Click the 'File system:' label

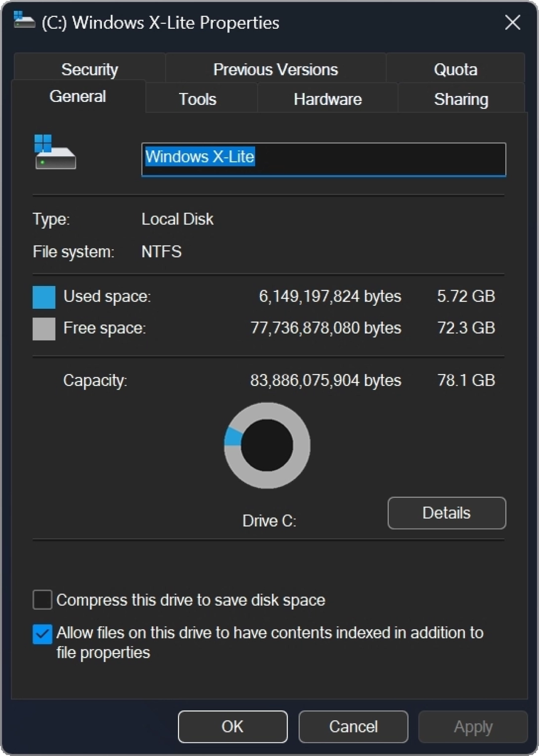tap(73, 252)
